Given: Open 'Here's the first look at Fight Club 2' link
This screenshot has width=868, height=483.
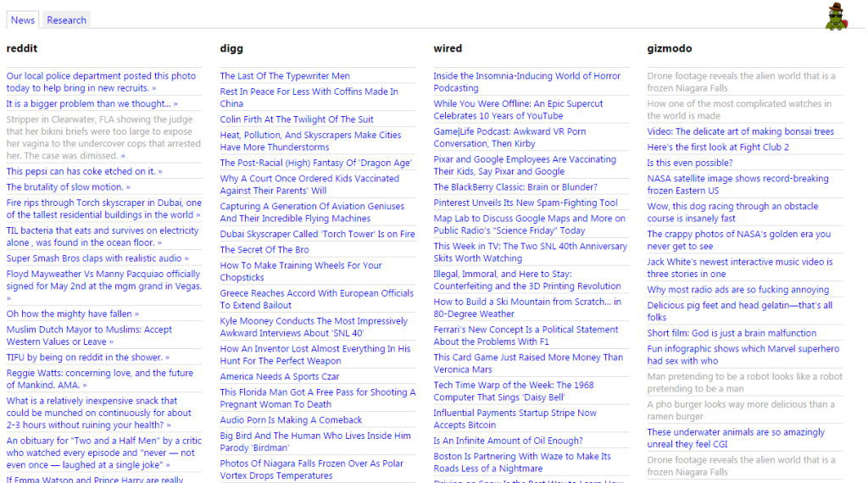Looking at the screenshot, I should pos(718,147).
